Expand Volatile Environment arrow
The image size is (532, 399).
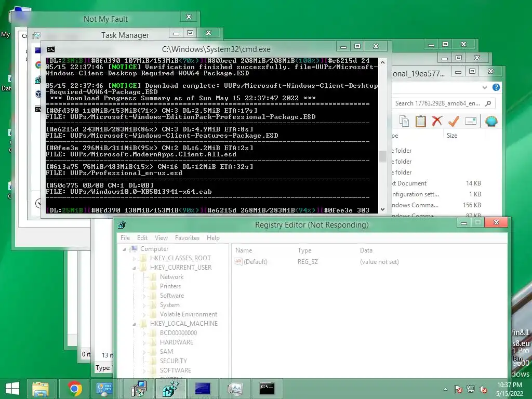point(144,315)
